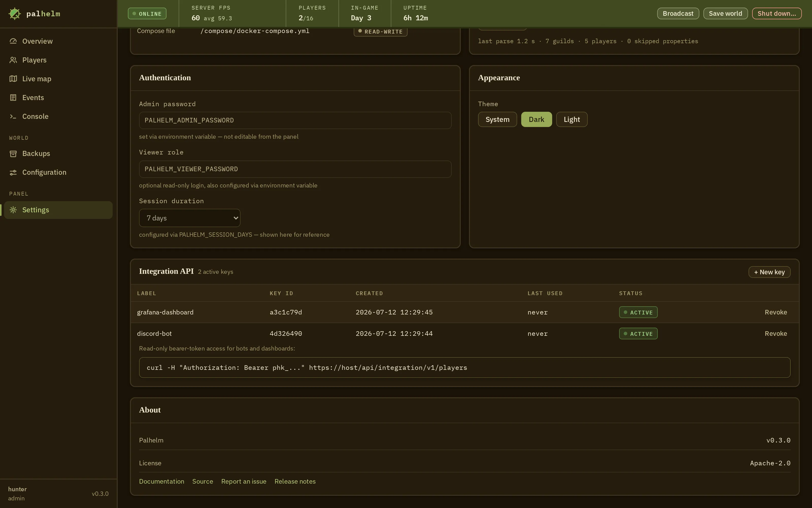Click the Console prompt icon
The height and width of the screenshot is (508, 812).
13,116
